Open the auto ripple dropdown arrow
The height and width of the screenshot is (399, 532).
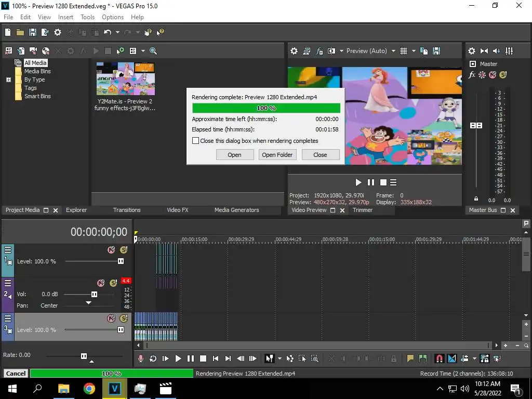pyautogui.click(x=474, y=358)
